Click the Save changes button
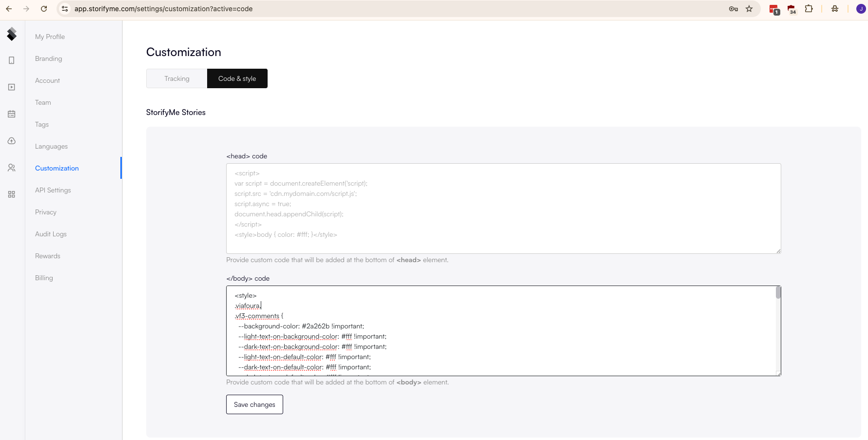Viewport: 868px width, 440px height. 254,404
